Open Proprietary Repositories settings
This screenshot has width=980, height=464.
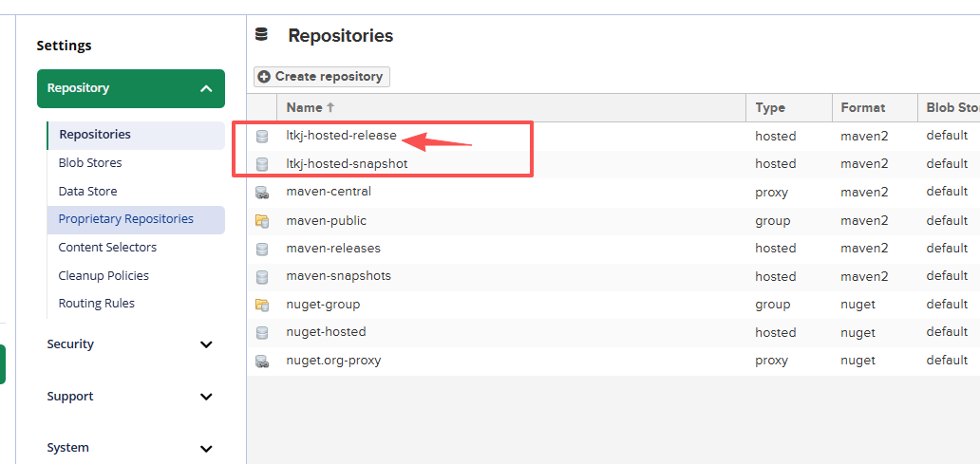pos(136,219)
